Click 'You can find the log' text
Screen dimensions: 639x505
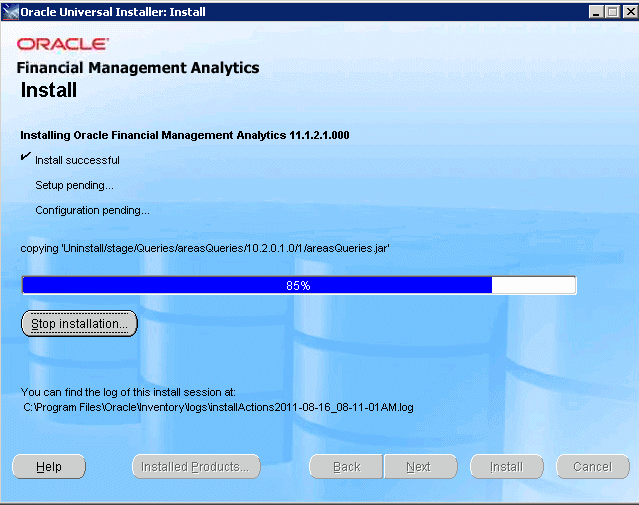point(128,392)
